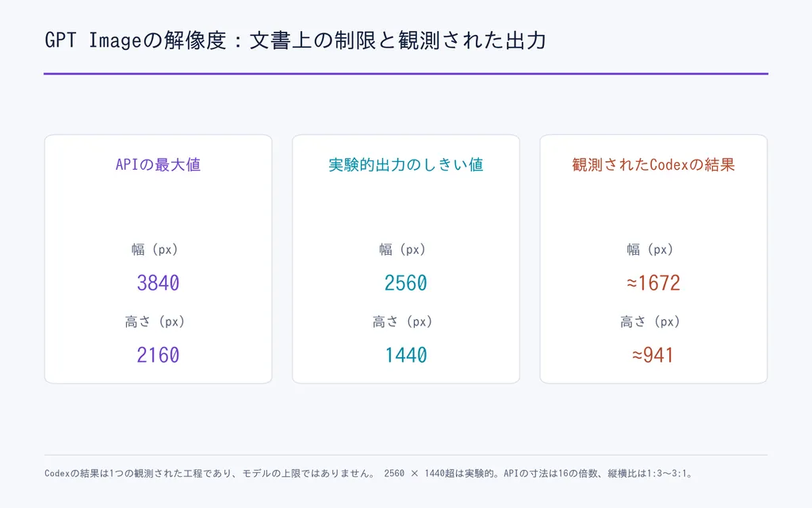
Task: Click the slide title 'GPT Imageの解像度：文書上の制限と観測された出力'
Action: click(x=295, y=40)
